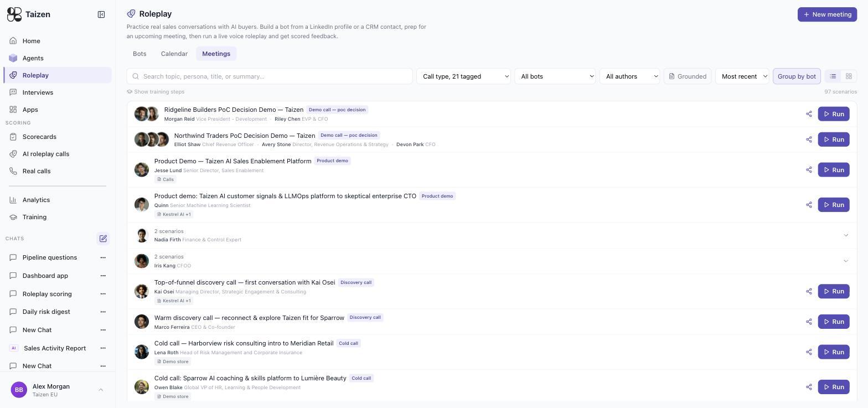Open the All authors dropdown

630,76
